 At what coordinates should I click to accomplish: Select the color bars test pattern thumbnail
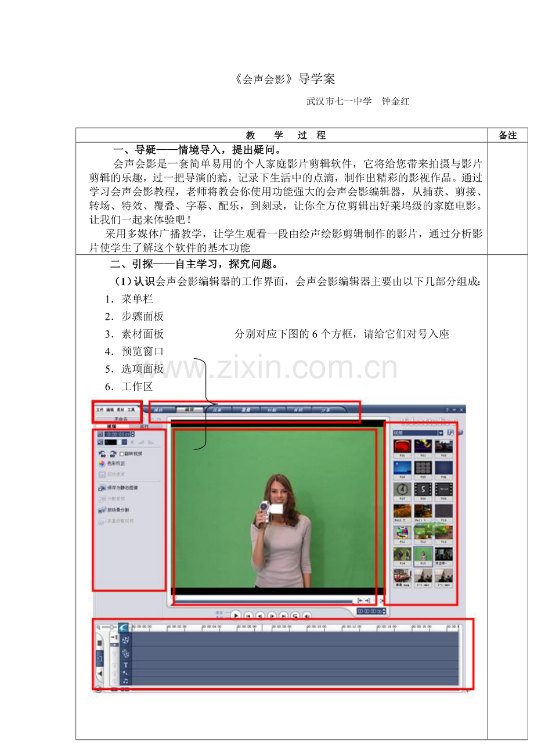pos(402,534)
